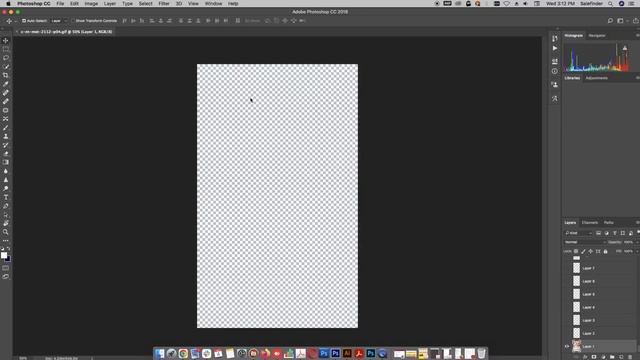Image resolution: width=640 pixels, height=360 pixels.
Task: Open the Opacity slider dropdown arrow
Action: coord(637,242)
